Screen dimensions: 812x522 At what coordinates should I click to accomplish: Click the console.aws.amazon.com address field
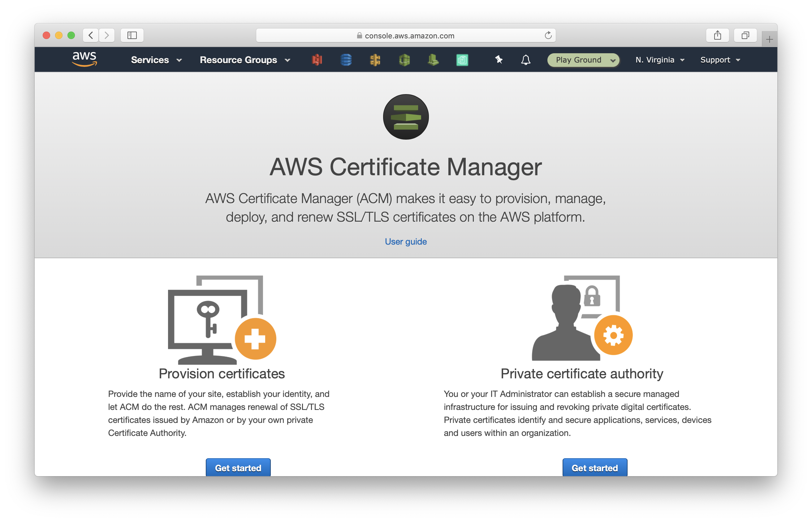click(x=405, y=35)
